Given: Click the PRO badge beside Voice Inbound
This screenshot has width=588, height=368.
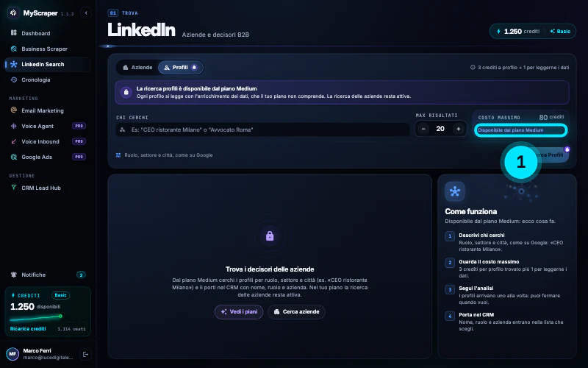Looking at the screenshot, I should (79, 141).
